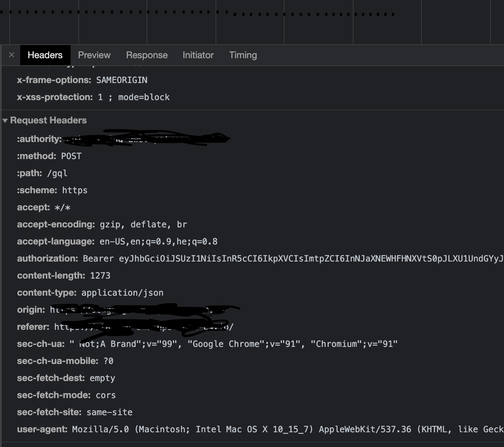Switch to the Headers tab

tap(45, 55)
